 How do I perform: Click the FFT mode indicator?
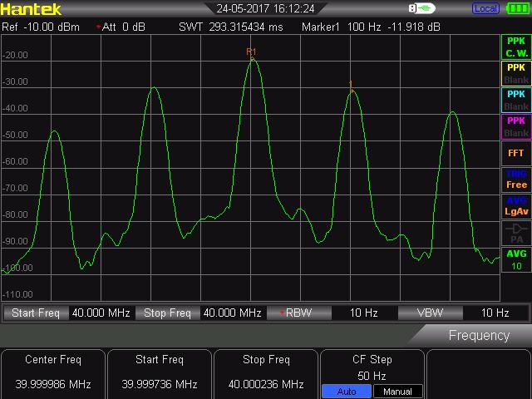coord(516,153)
